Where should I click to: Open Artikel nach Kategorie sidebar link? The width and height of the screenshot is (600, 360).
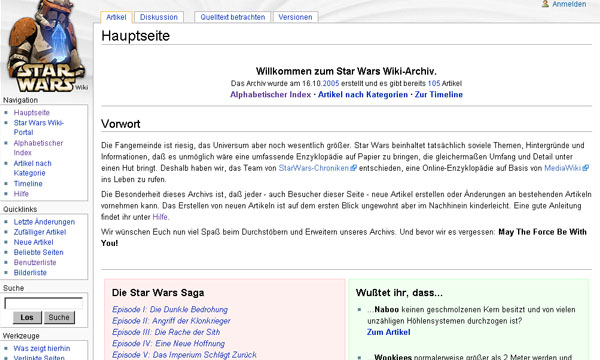[33, 168]
